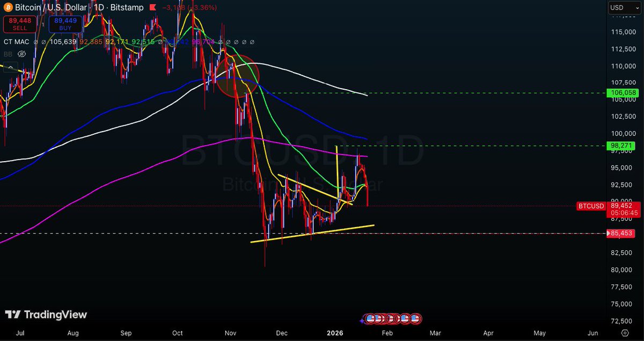Click the red arrow on 85,453 alert label
Screen dimensions: 644x341
[609, 234]
